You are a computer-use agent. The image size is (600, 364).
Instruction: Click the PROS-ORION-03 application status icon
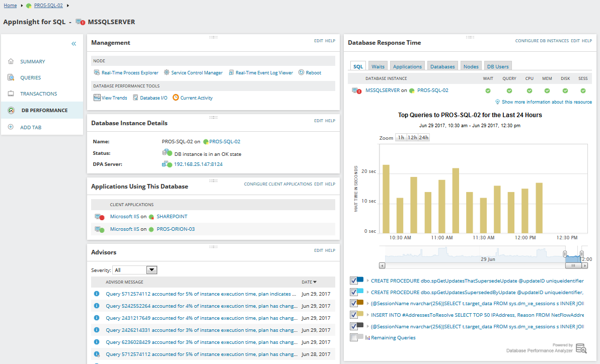pos(100,229)
